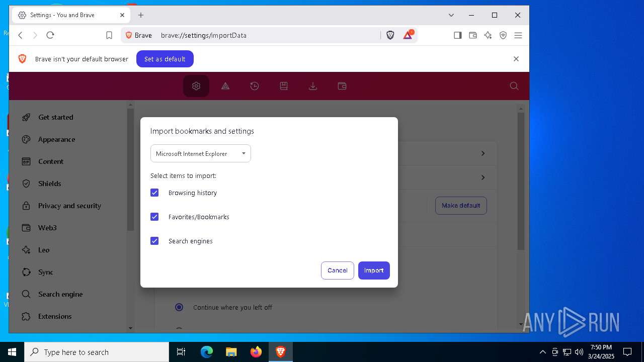This screenshot has width=644, height=362.
Task: Open Wallet icon in settings top bar
Action: click(342, 86)
